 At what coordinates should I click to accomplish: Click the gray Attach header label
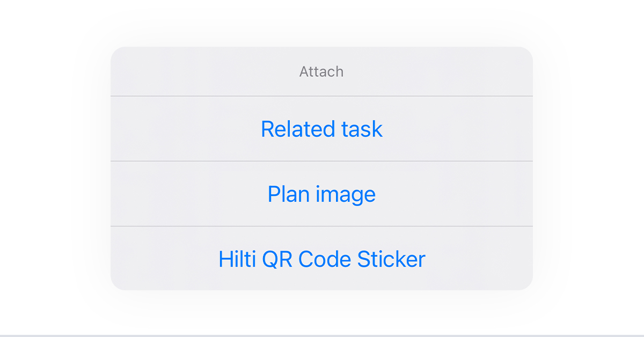321,71
